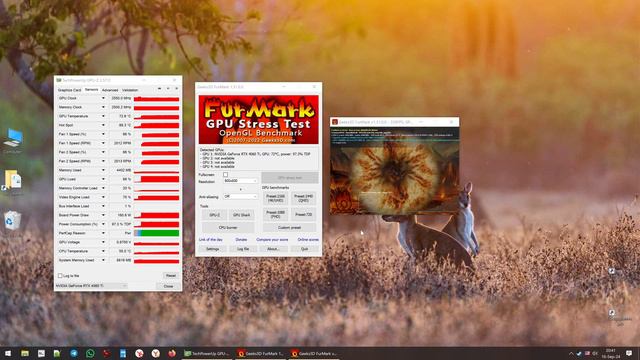The width and height of the screenshot is (640, 360).
Task: Open PerfCap Reason sensor dropdown
Action: 103,233
